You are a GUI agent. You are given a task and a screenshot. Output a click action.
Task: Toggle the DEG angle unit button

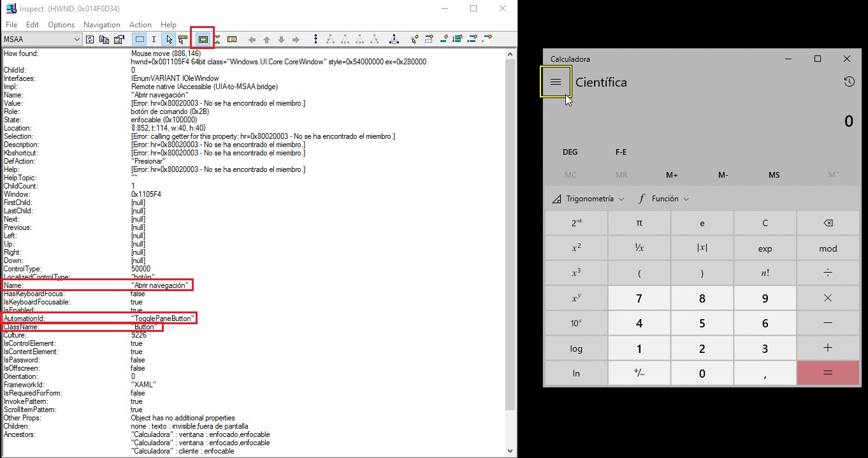[570, 152]
